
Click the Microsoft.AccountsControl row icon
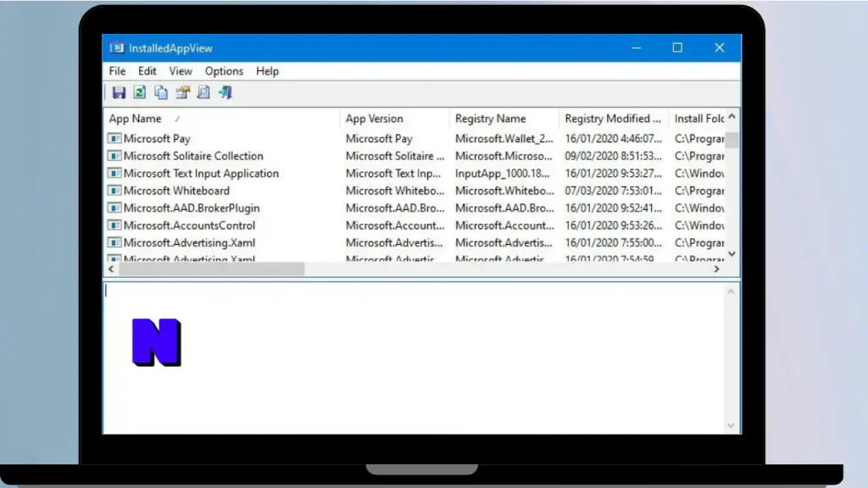[114, 225]
